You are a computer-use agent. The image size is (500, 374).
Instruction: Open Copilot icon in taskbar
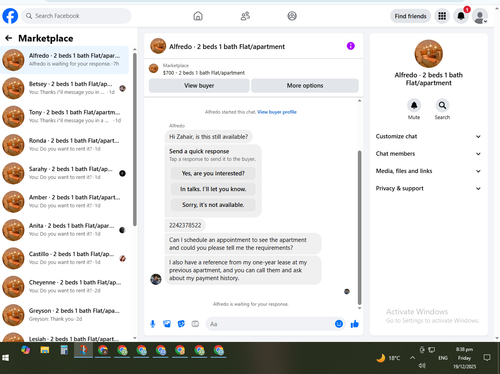pyautogui.click(x=25, y=350)
